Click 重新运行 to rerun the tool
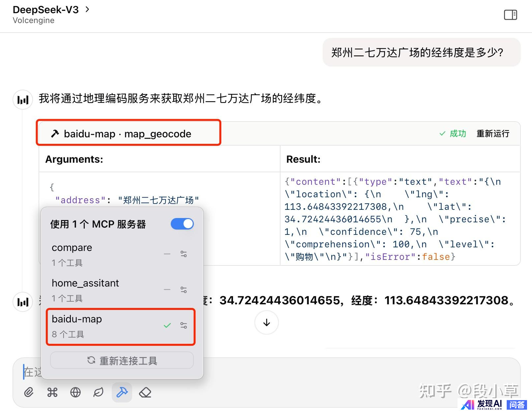The width and height of the screenshot is (532, 413). click(x=493, y=134)
